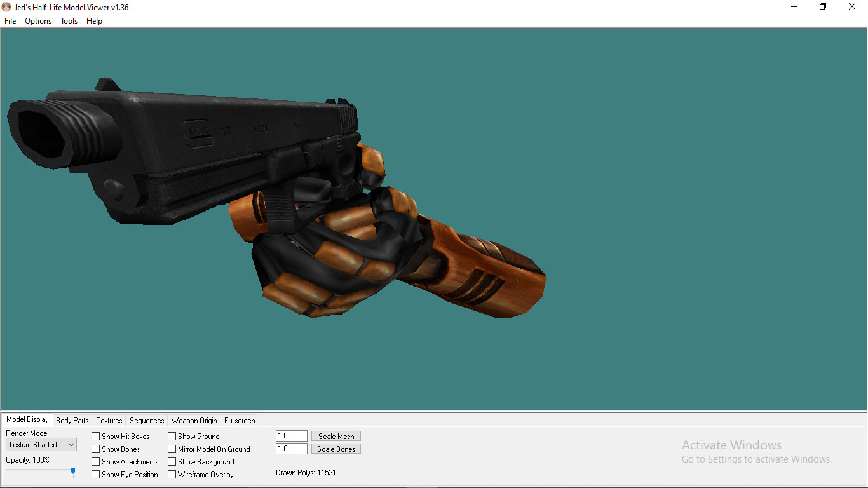
Task: Enable Wireframe Overlay
Action: tap(172, 474)
